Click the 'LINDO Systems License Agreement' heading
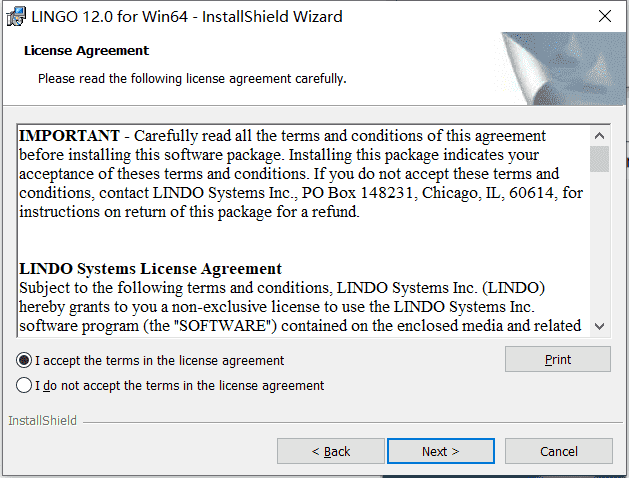This screenshot has width=629, height=478. point(150,269)
